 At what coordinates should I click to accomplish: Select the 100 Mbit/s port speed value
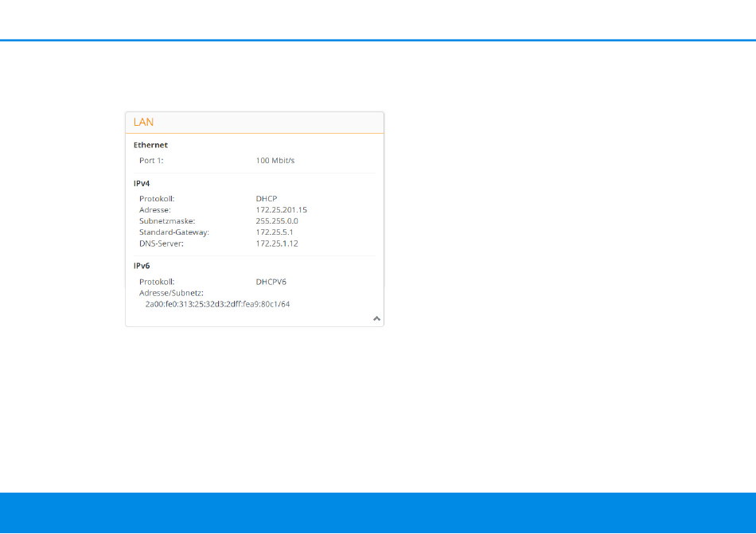point(275,161)
